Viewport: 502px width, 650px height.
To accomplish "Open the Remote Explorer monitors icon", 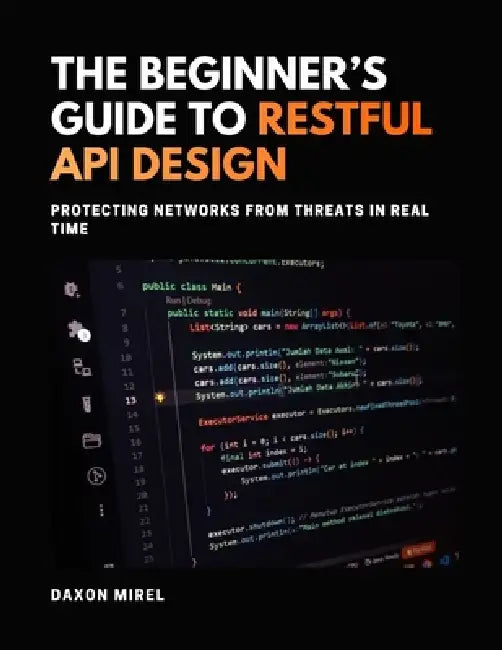I will pos(82,367).
